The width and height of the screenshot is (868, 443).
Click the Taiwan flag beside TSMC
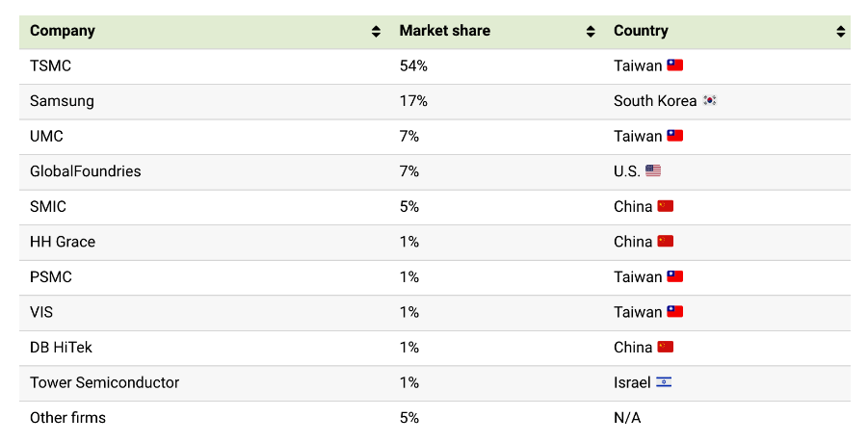(x=674, y=65)
